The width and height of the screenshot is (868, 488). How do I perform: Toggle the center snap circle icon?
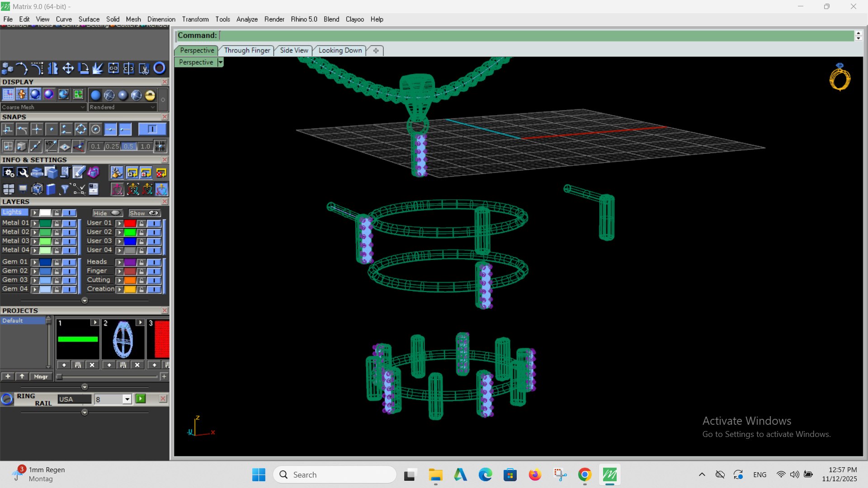[96, 130]
